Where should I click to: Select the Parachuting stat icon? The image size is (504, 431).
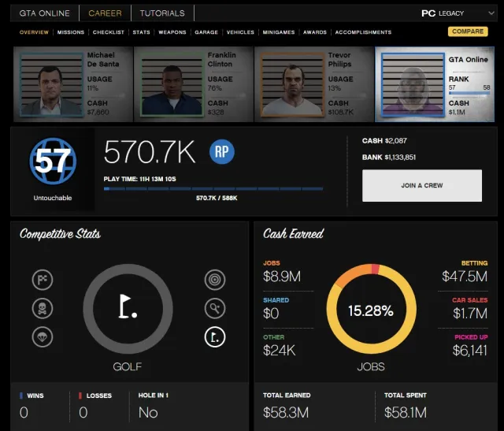tap(43, 336)
